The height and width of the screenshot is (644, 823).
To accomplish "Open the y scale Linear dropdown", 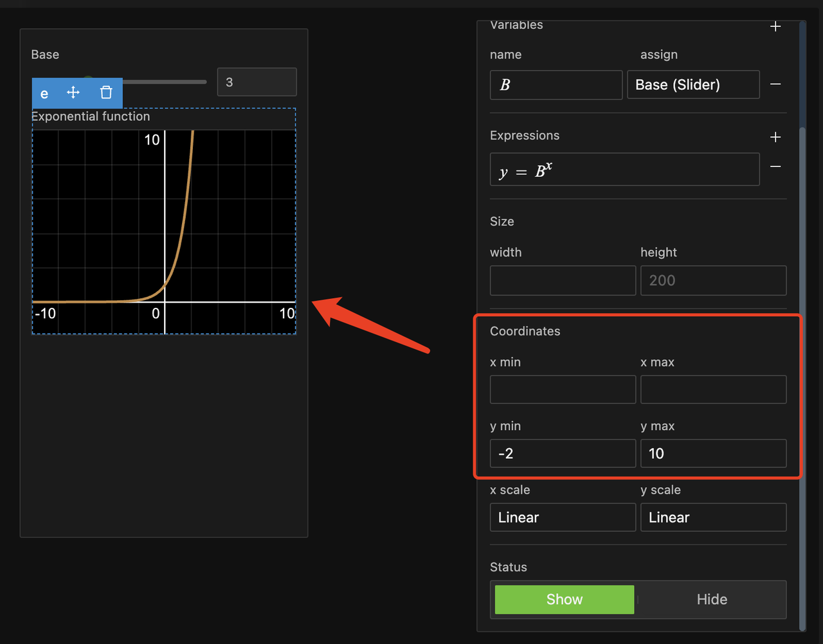I will [x=713, y=517].
